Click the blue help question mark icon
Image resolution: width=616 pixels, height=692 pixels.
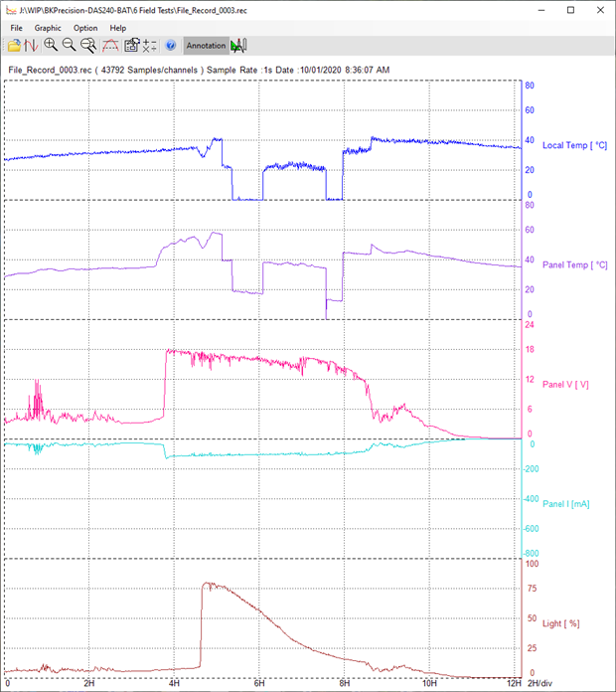point(170,46)
